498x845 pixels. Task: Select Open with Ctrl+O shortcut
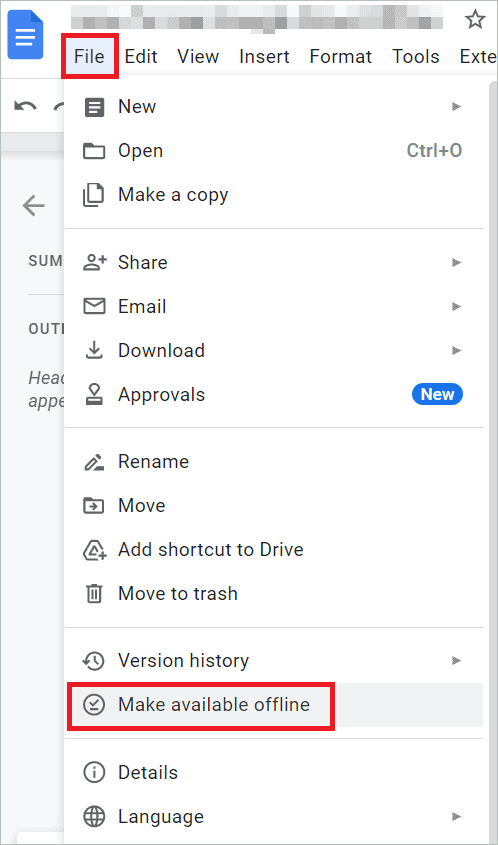[274, 151]
